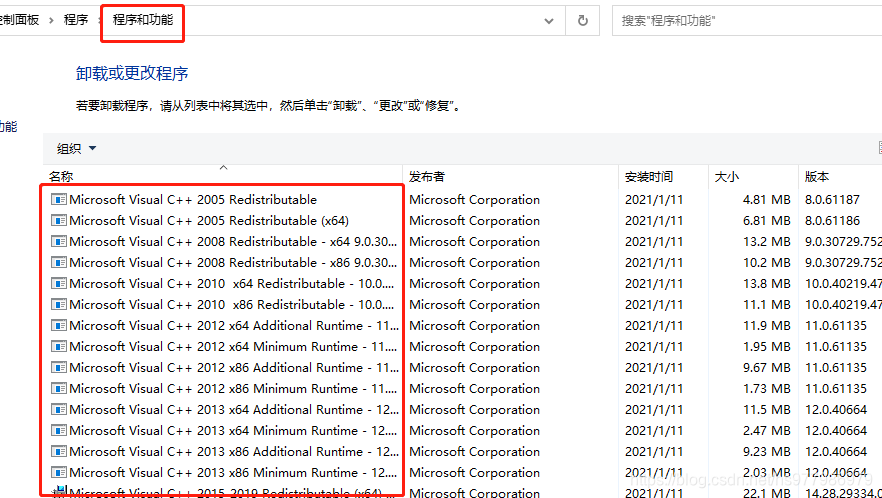Click the icon of 2013 x64 Minimum Runtime
Screen dimensions: 882x498
click(x=58, y=430)
